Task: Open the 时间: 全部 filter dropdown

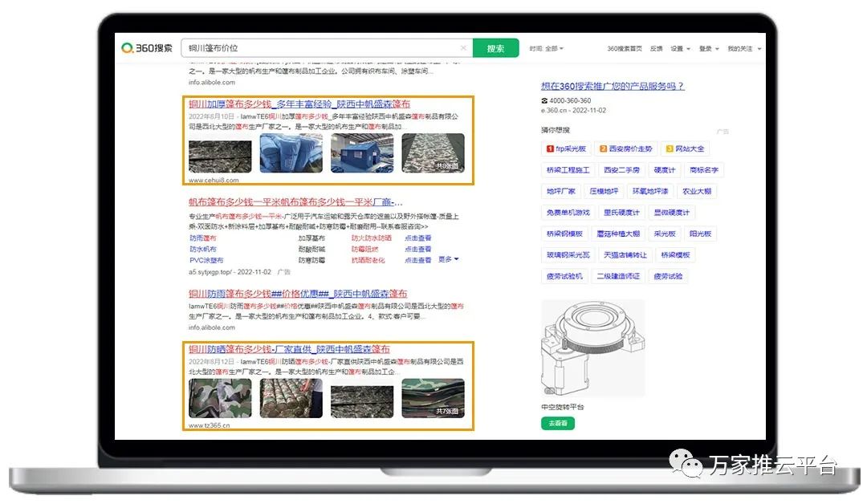Action: [x=546, y=49]
